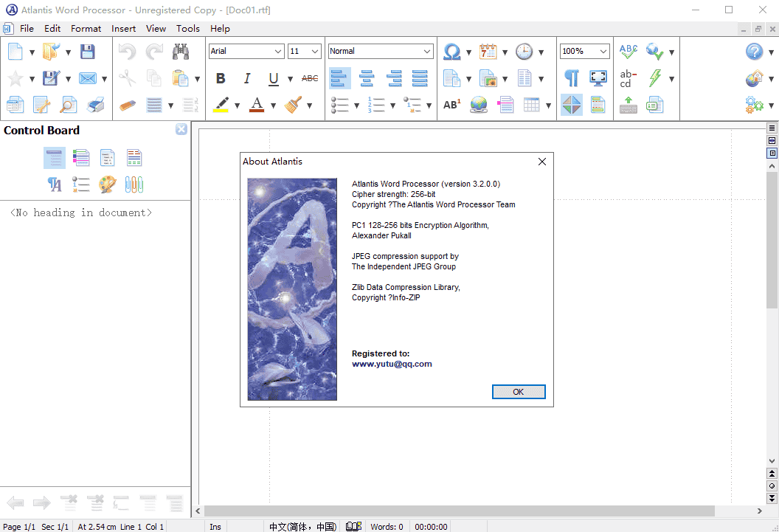Open the 100% zoom dropdown
Screen dimensions: 779x532
click(603, 51)
